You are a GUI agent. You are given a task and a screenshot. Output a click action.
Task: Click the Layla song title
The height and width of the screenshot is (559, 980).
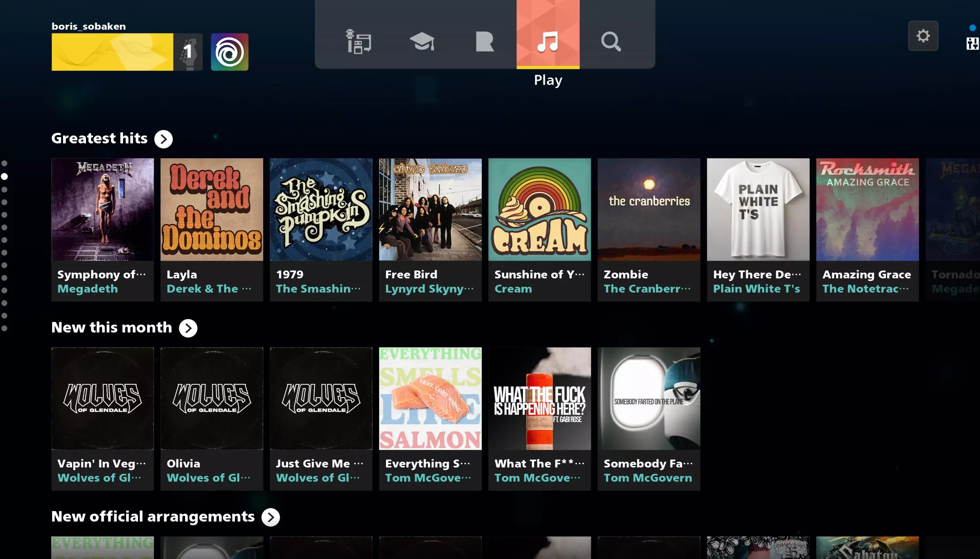[182, 275]
